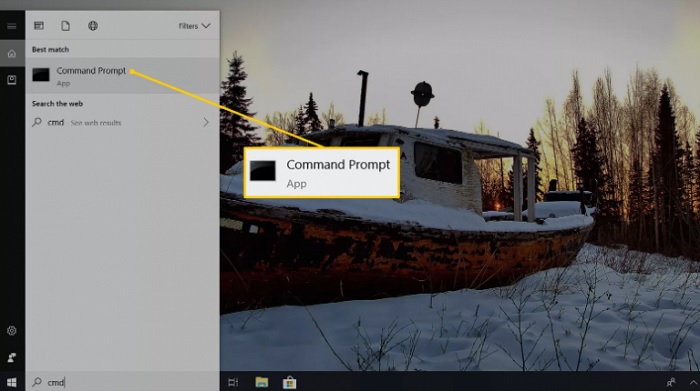700x391 pixels.
Task: Filter results by Documents icon
Action: tap(66, 26)
